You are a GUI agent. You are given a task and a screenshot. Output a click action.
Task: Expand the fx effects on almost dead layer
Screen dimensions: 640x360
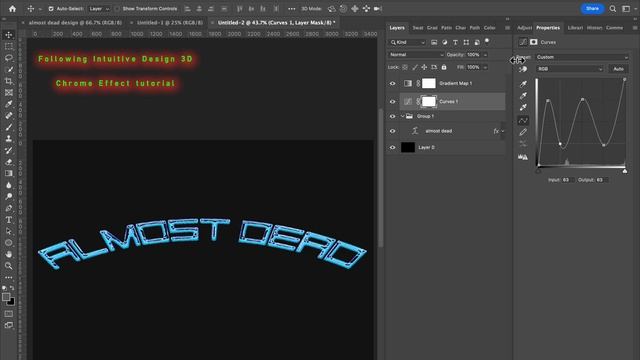502,131
